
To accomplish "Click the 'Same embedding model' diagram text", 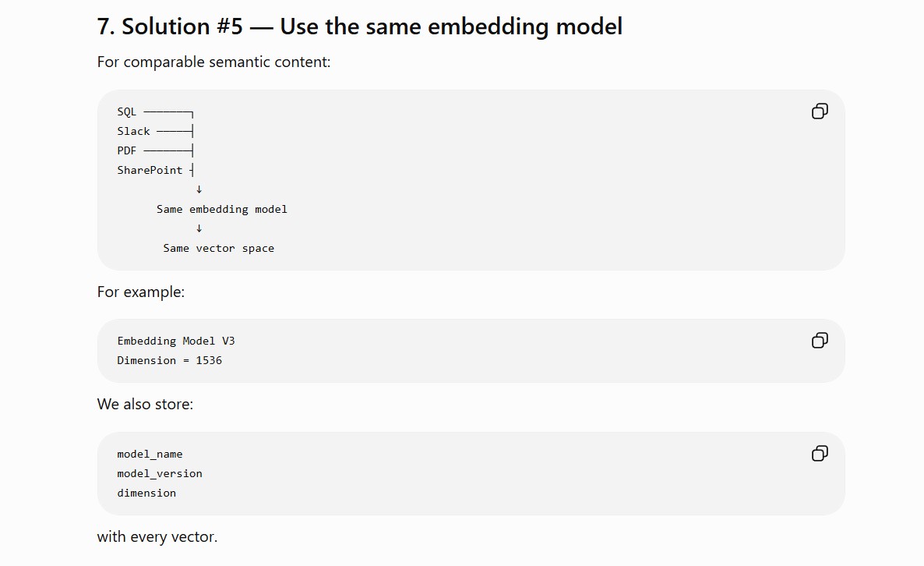I will (x=221, y=209).
